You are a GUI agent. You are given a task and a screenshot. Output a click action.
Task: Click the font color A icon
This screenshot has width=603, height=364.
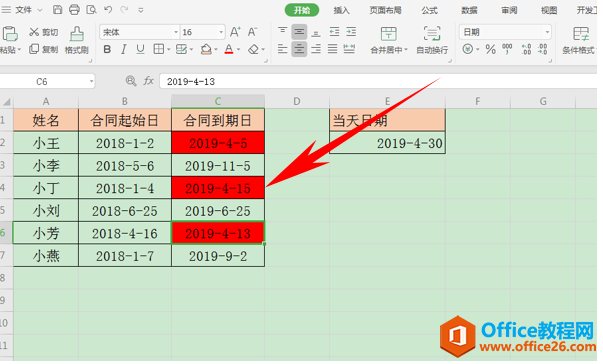point(229,49)
